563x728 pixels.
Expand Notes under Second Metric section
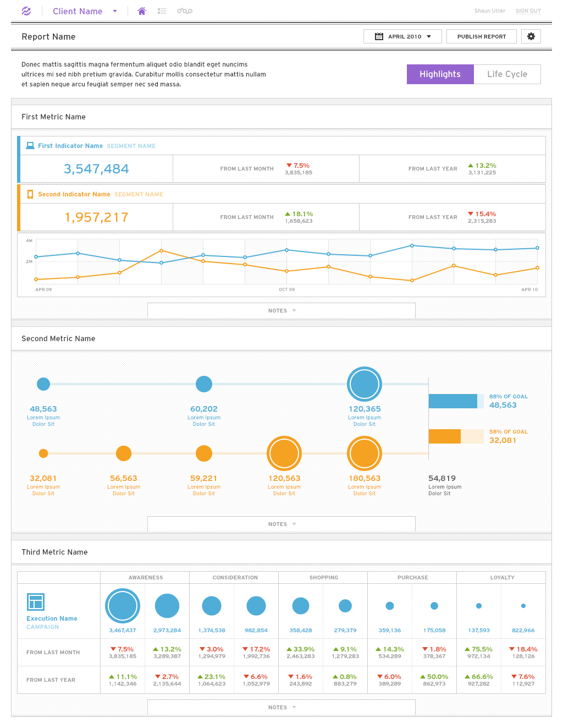click(x=281, y=524)
